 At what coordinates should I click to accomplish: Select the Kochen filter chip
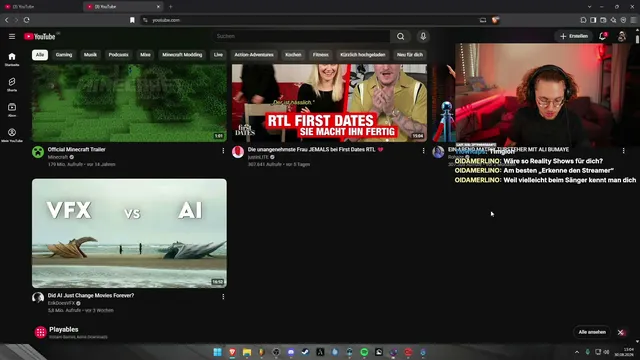(x=293, y=55)
